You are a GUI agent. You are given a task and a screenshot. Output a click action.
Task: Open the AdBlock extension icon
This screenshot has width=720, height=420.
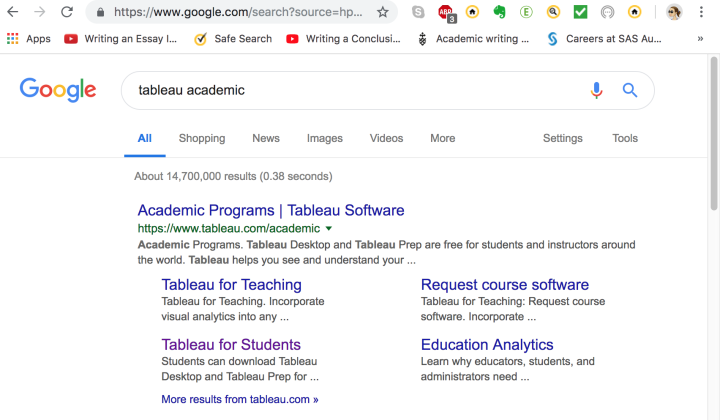[x=446, y=12]
